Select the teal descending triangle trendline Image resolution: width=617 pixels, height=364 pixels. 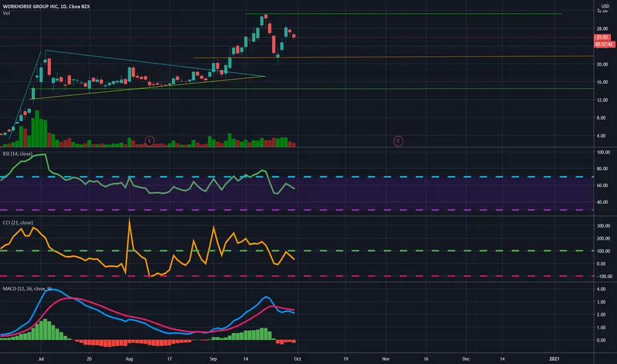[156, 64]
